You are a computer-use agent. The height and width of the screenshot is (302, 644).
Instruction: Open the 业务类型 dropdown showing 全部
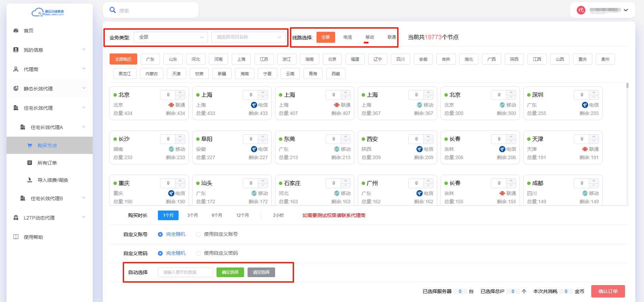coord(171,37)
